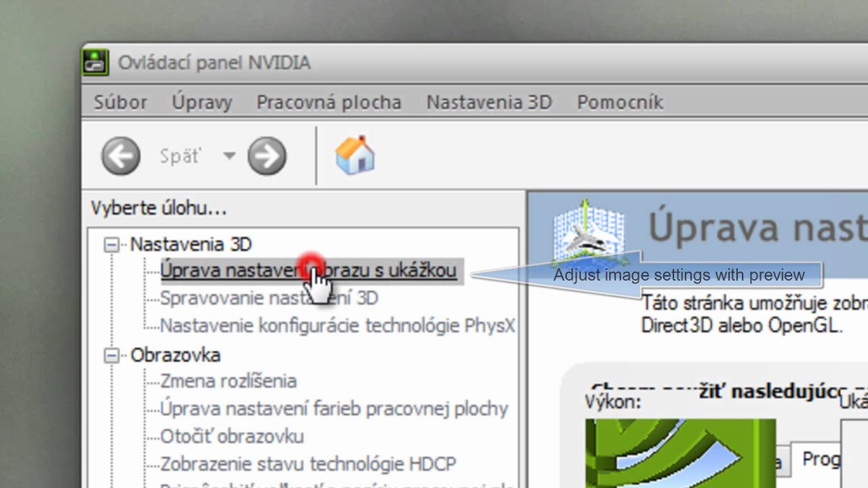
Task: Click the green NVIDIA preview image
Action: [x=680, y=453]
